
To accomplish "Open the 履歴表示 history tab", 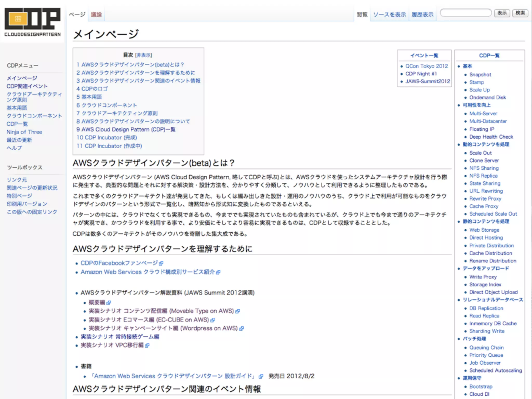I will point(422,15).
